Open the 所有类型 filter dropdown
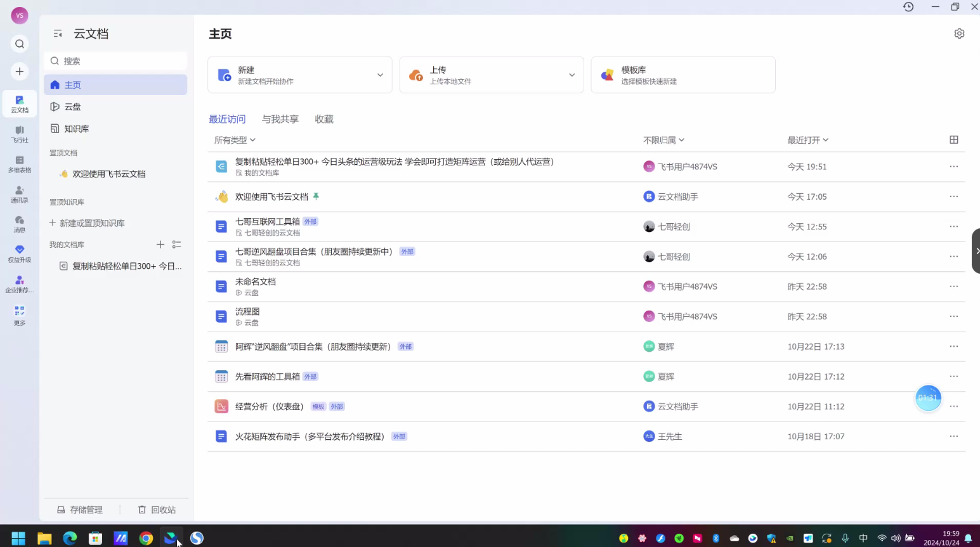 (x=235, y=140)
